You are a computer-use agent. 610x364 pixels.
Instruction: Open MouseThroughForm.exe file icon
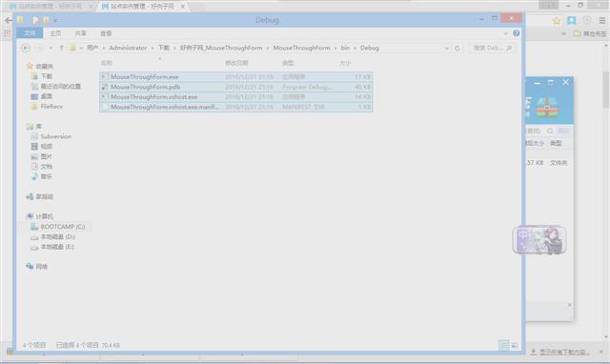coord(104,77)
